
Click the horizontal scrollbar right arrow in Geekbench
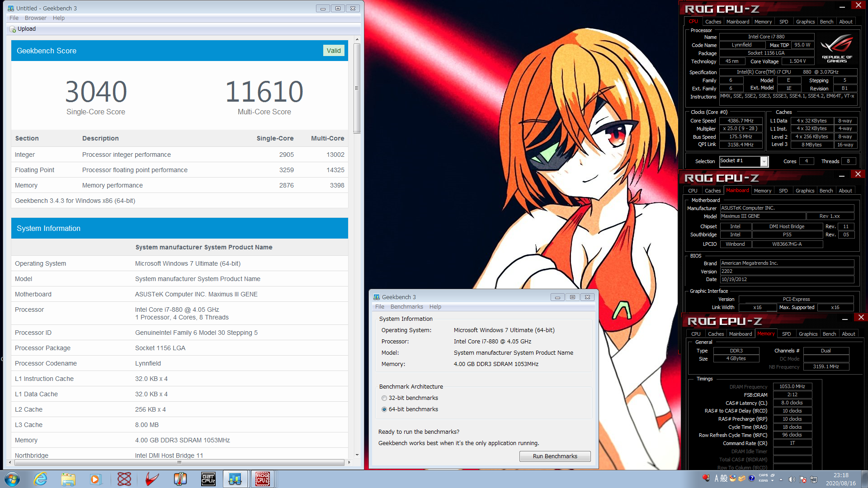pyautogui.click(x=349, y=462)
